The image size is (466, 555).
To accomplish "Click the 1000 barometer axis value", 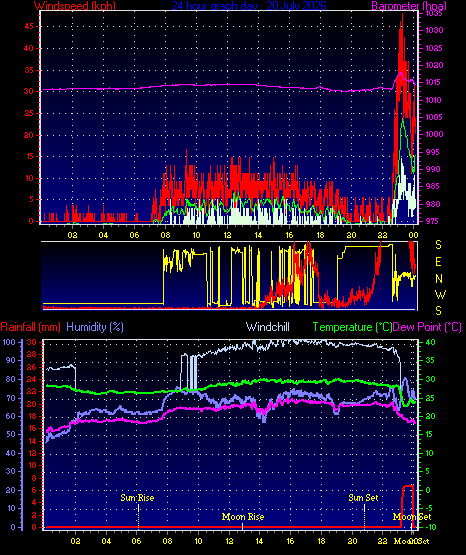I will tap(434, 134).
